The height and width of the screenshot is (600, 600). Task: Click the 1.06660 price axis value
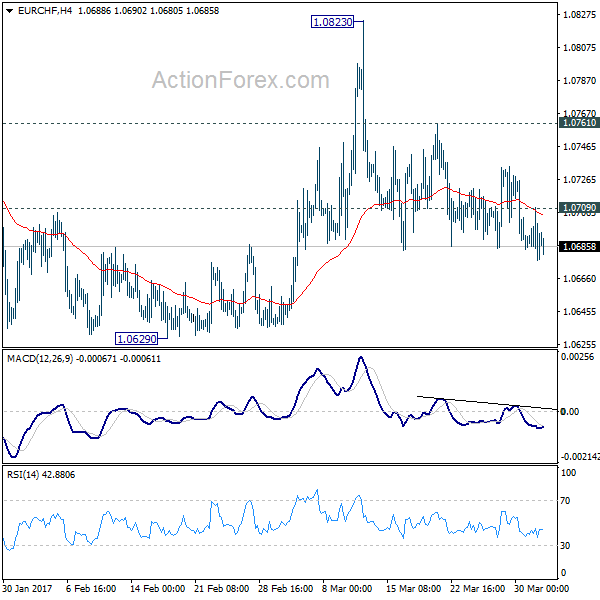(580, 278)
